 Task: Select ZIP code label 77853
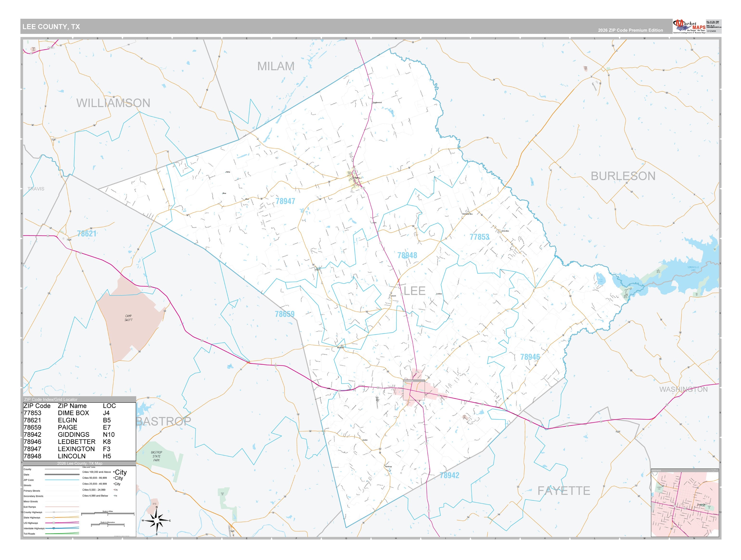[479, 237]
